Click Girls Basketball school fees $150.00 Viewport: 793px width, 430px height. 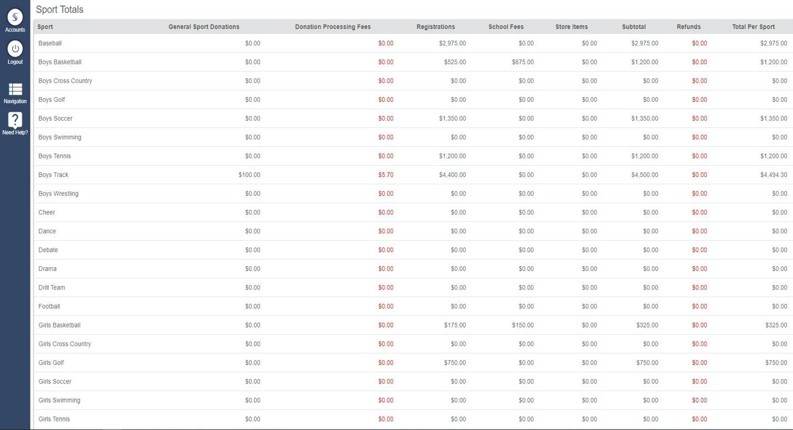tap(523, 325)
